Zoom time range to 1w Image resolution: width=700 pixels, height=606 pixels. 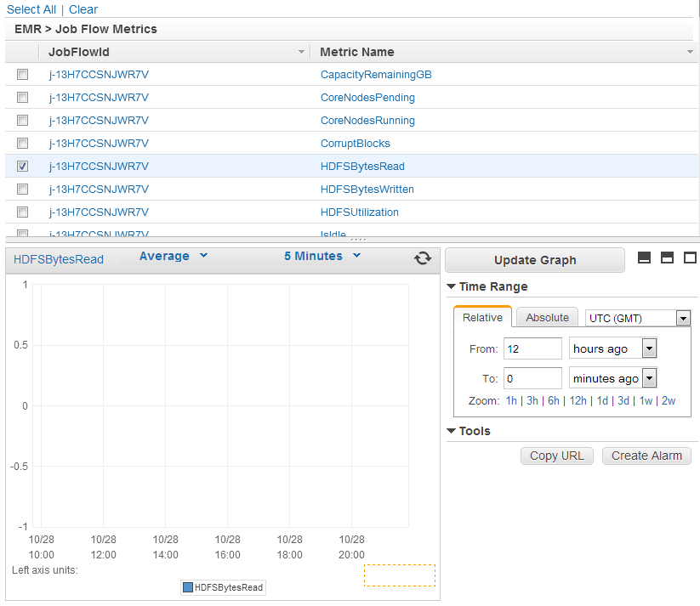pyautogui.click(x=646, y=400)
